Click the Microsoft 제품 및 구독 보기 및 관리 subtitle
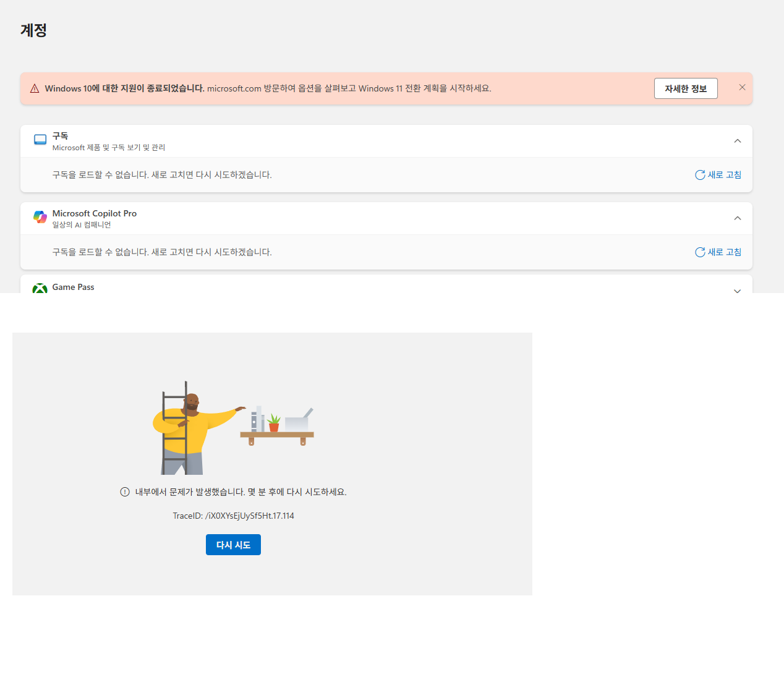The image size is (784, 698). click(x=109, y=148)
